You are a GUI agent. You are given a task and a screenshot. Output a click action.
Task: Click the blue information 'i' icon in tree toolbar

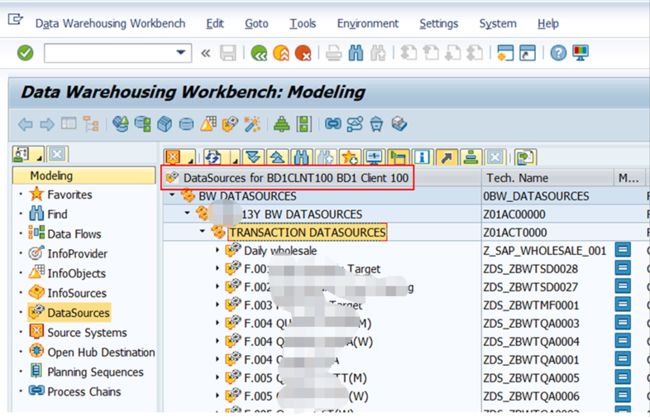(x=422, y=157)
